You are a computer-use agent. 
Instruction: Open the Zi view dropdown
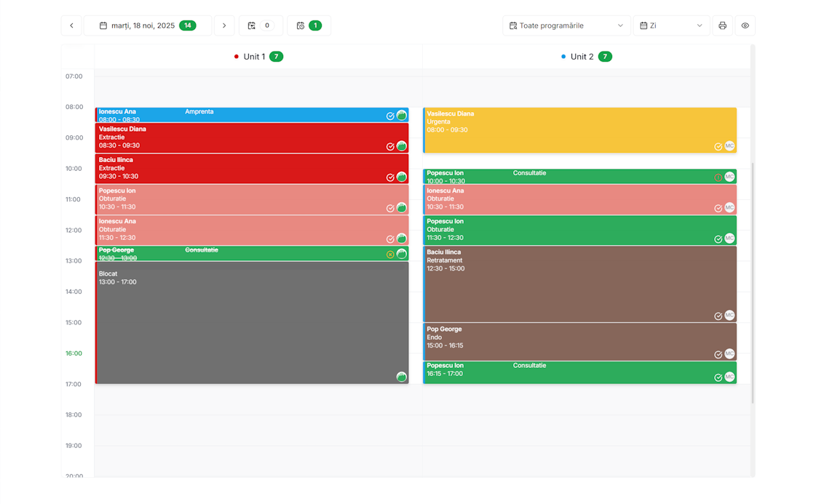(671, 25)
